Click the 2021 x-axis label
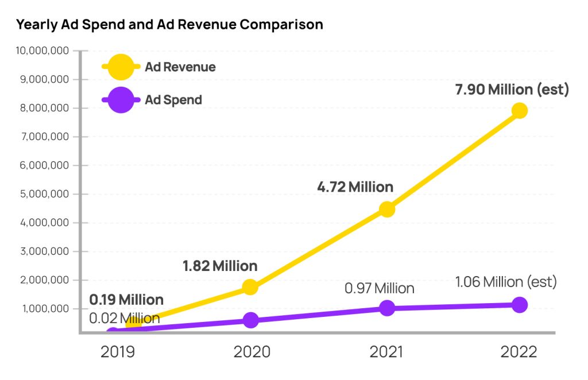588x380 pixels. (x=386, y=352)
